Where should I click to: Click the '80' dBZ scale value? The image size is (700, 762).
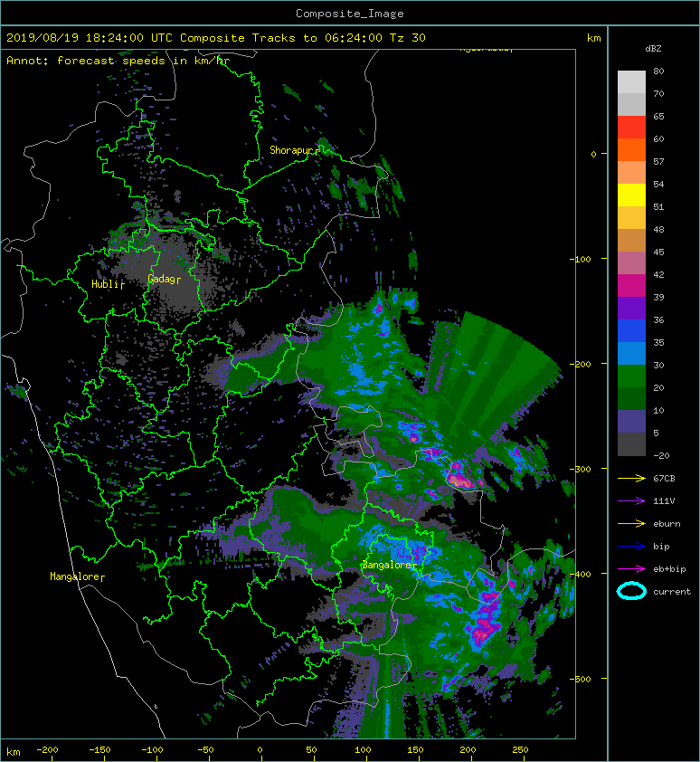658,71
